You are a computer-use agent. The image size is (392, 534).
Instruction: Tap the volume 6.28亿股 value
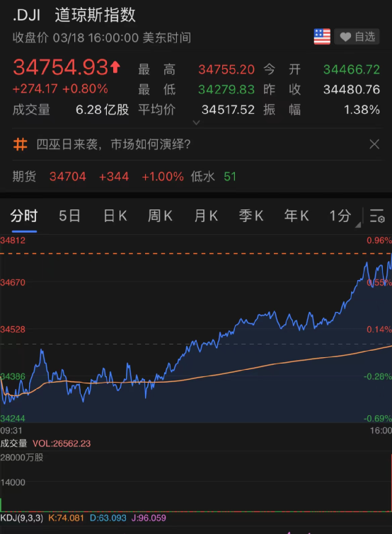(102, 110)
